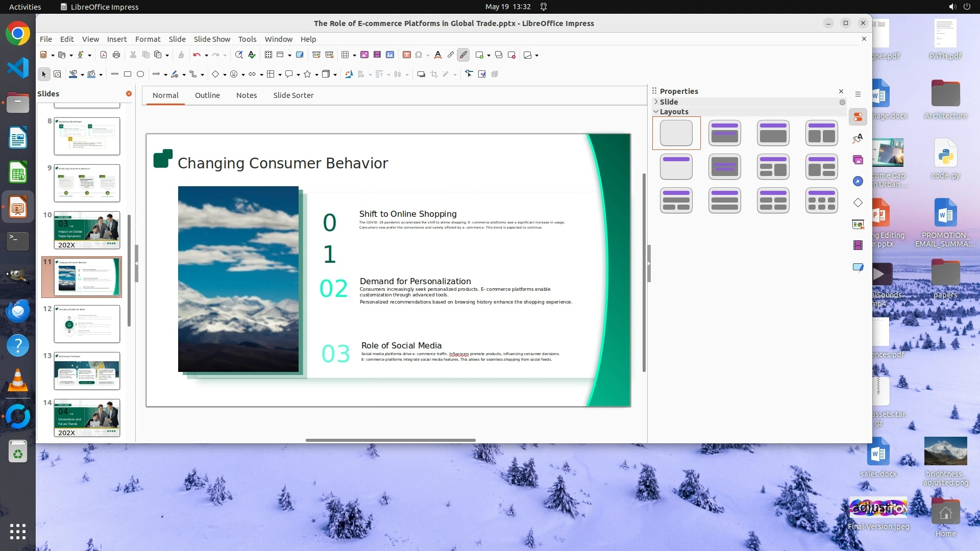
Task: Expand the Slide properties section
Action: tap(669, 102)
